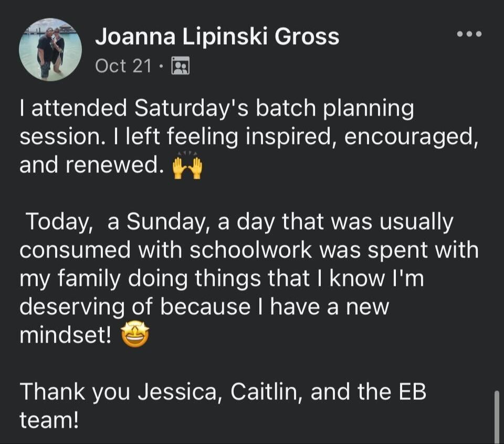Click the Oct 21 post timestamp

[x=123, y=66]
